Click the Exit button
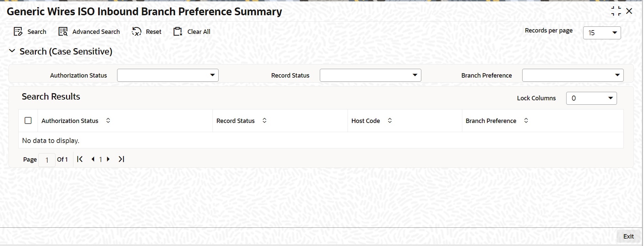Screen dimensions: 644x246 tap(628, 237)
